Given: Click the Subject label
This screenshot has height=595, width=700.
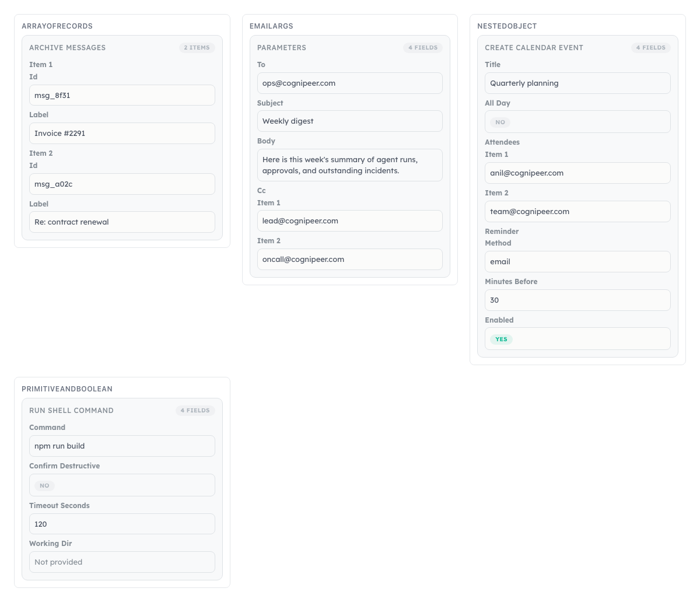Looking at the screenshot, I should pyautogui.click(x=270, y=103).
